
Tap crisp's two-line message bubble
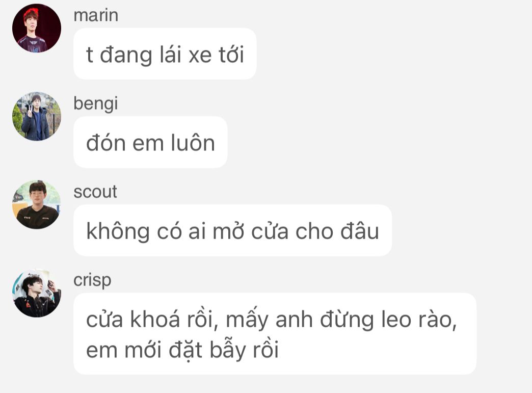tap(275, 334)
